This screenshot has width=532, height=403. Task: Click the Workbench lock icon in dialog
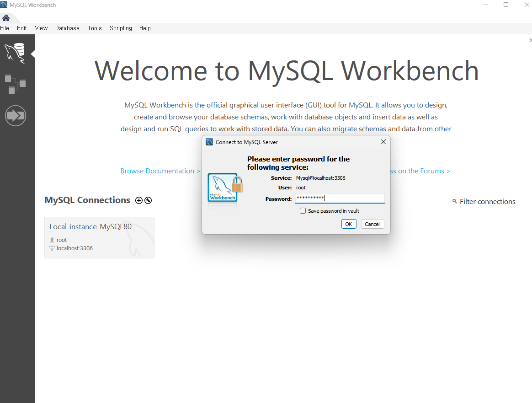[225, 188]
